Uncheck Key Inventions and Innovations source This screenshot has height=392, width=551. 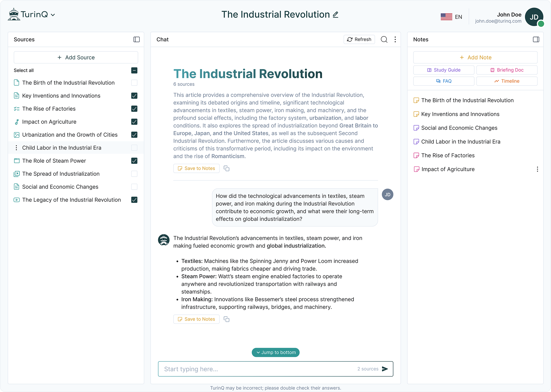tap(134, 96)
